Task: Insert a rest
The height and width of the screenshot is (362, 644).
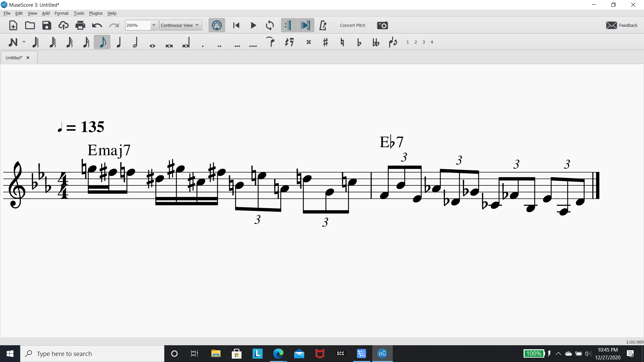Action: click(289, 42)
